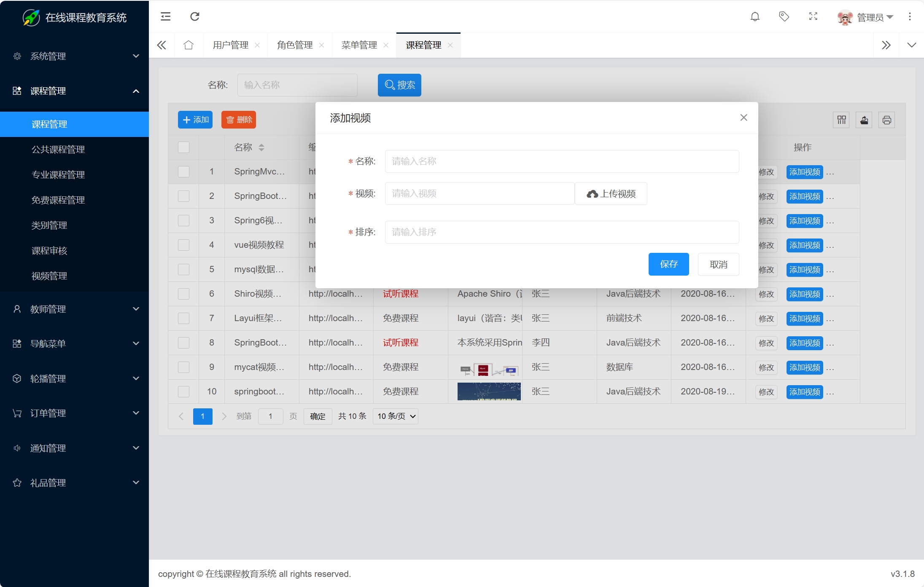Select the row 10 springboot checkbox
This screenshot has height=587, width=924.
[x=183, y=391]
